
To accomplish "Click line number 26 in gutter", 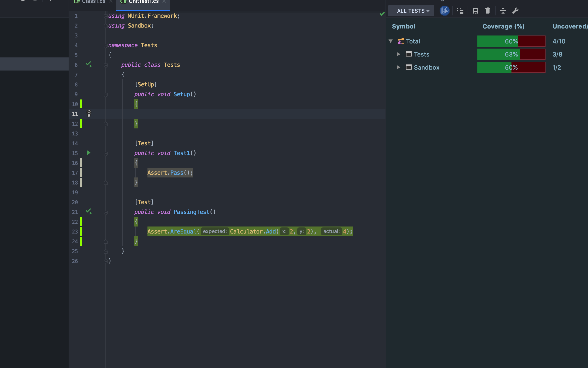I will pos(75,261).
